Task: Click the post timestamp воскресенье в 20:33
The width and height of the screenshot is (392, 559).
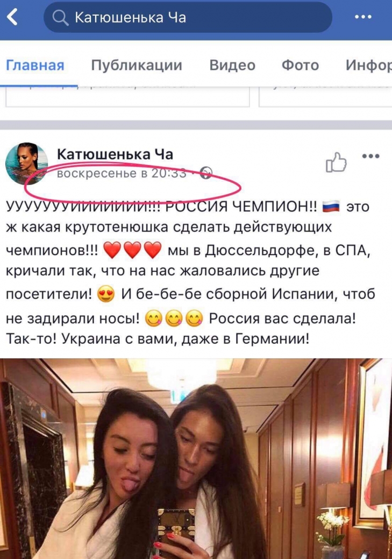Action: [122, 173]
